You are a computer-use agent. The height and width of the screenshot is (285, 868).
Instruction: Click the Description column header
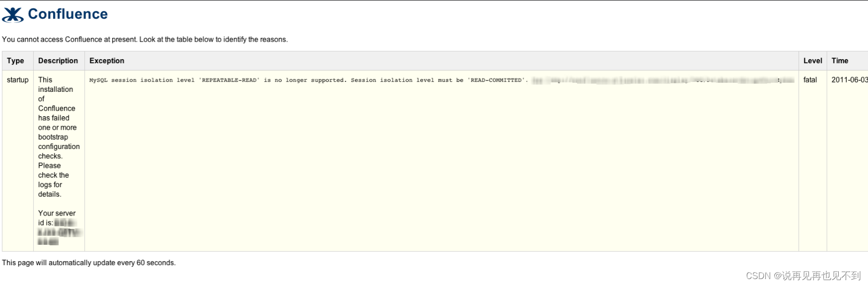click(x=58, y=61)
